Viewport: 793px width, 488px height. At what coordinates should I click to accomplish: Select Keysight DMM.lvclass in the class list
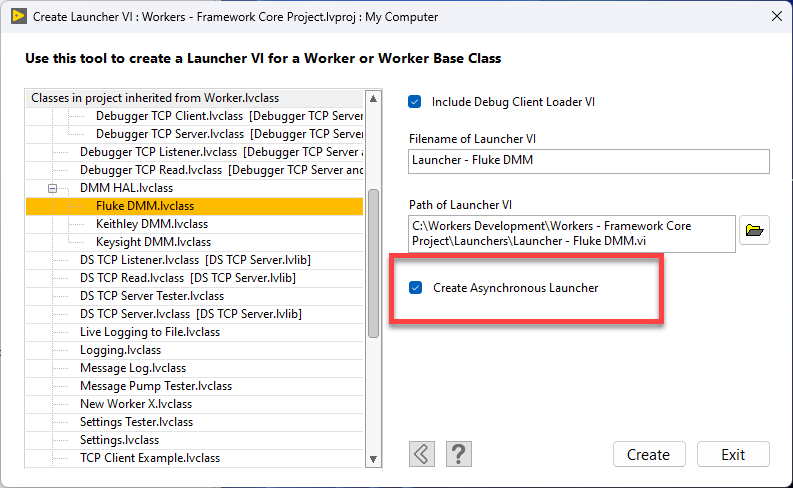(153, 242)
